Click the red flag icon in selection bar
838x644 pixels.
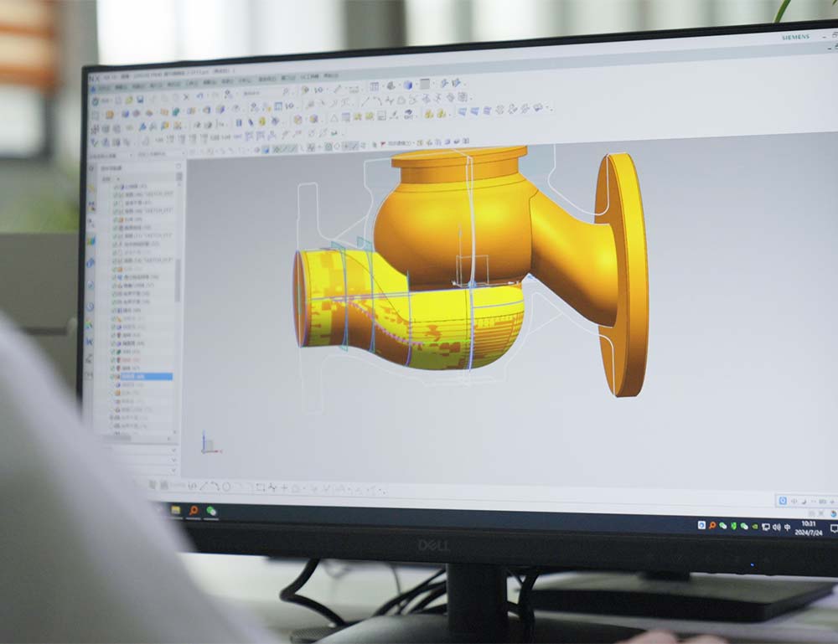pyautogui.click(x=382, y=144)
